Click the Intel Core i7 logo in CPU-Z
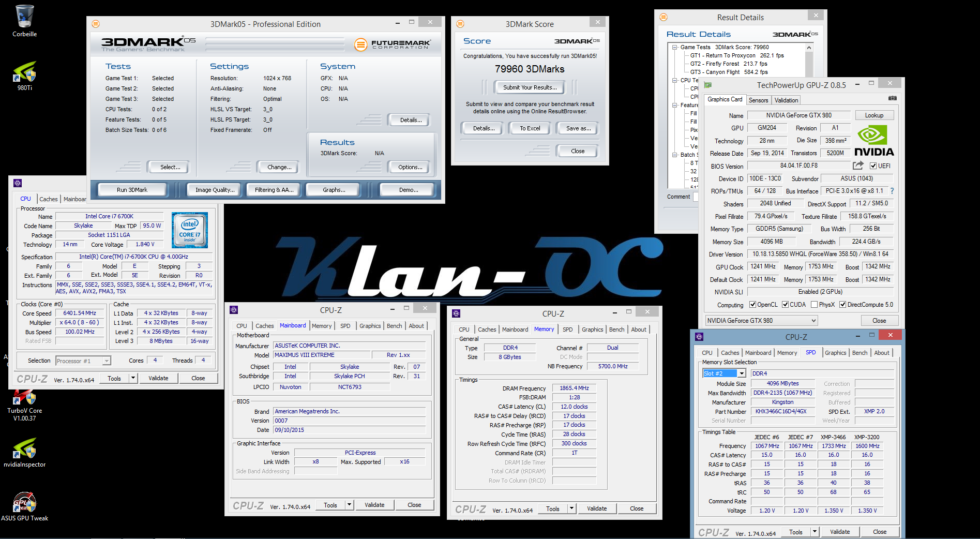This screenshot has width=980, height=539. pyautogui.click(x=189, y=230)
